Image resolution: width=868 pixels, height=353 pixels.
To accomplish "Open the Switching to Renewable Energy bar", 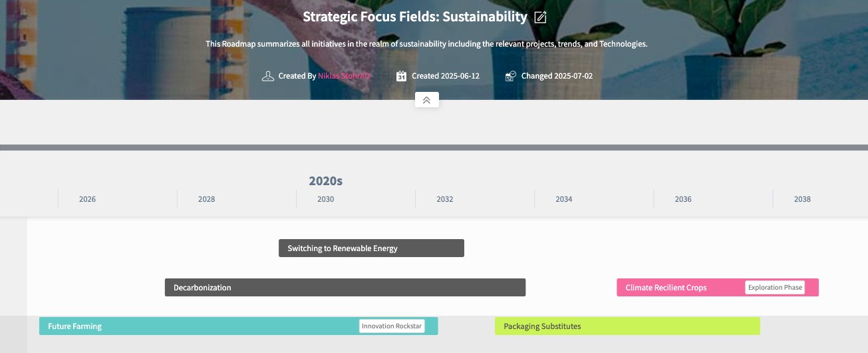I will [371, 248].
